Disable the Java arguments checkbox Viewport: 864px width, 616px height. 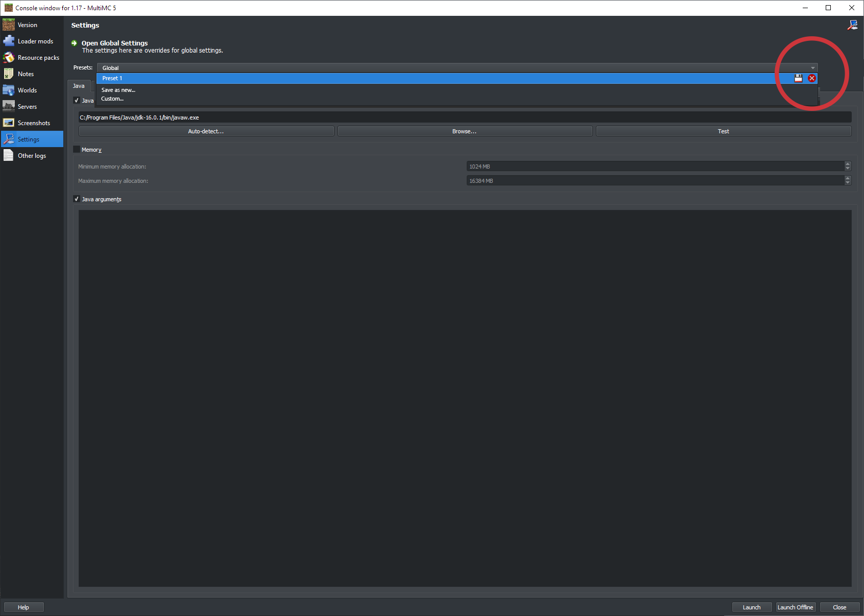pos(77,199)
